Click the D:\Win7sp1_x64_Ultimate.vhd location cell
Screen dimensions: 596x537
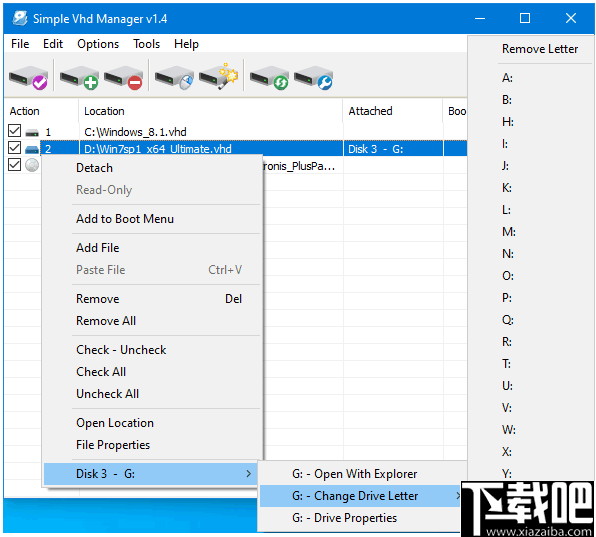point(211,149)
